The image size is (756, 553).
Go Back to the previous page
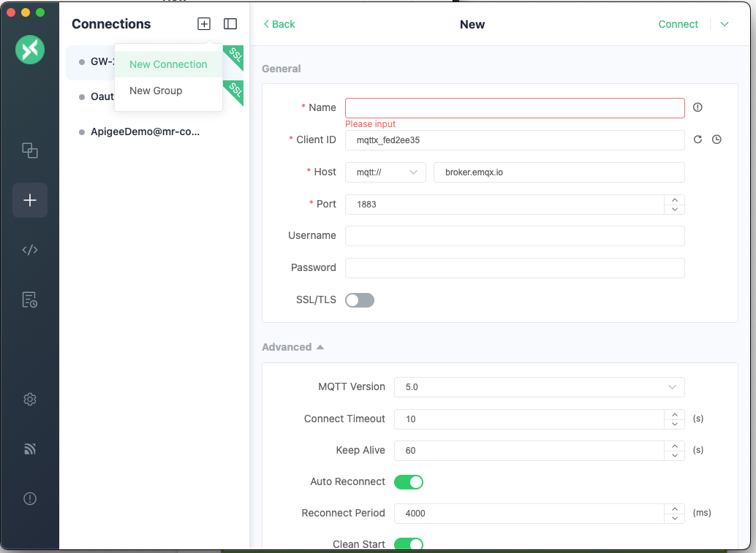click(279, 24)
